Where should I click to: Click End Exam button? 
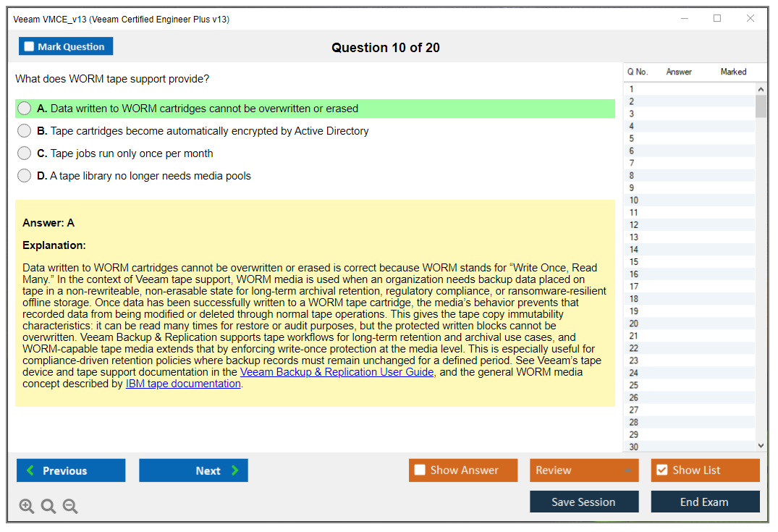(x=705, y=502)
